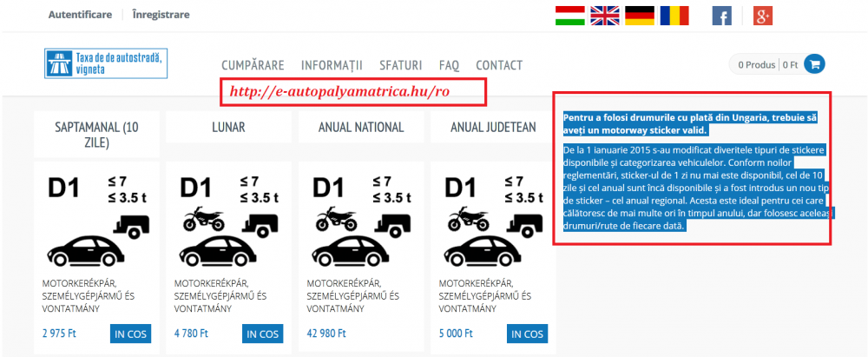Switch language with the UK flag icon
868x357 pixels.
pyautogui.click(x=604, y=15)
